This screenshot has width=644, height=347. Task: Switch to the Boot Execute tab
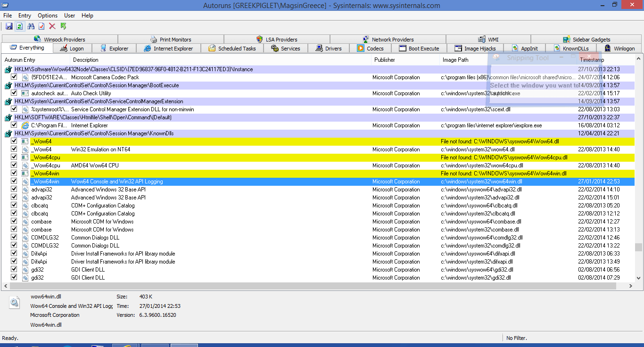point(419,49)
